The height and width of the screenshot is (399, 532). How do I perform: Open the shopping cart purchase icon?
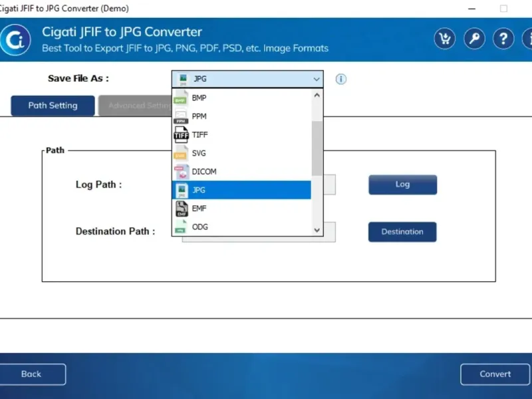pos(444,39)
